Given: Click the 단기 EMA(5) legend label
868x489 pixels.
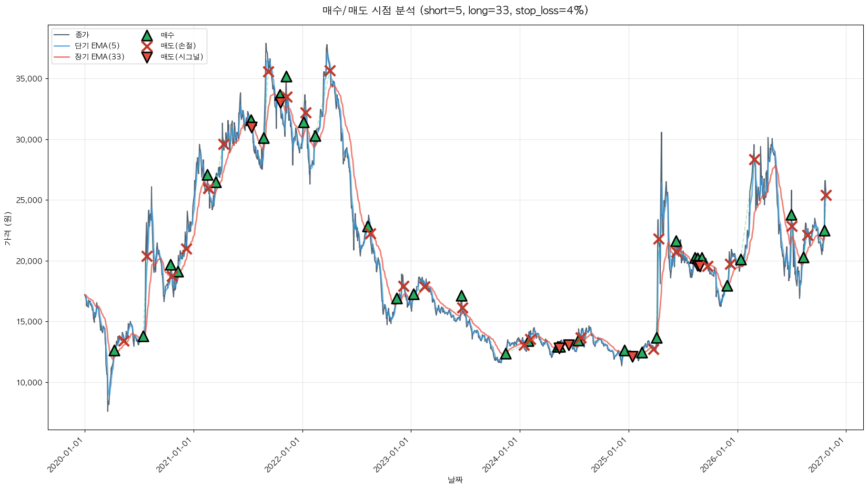Looking at the screenshot, I should click(x=97, y=46).
